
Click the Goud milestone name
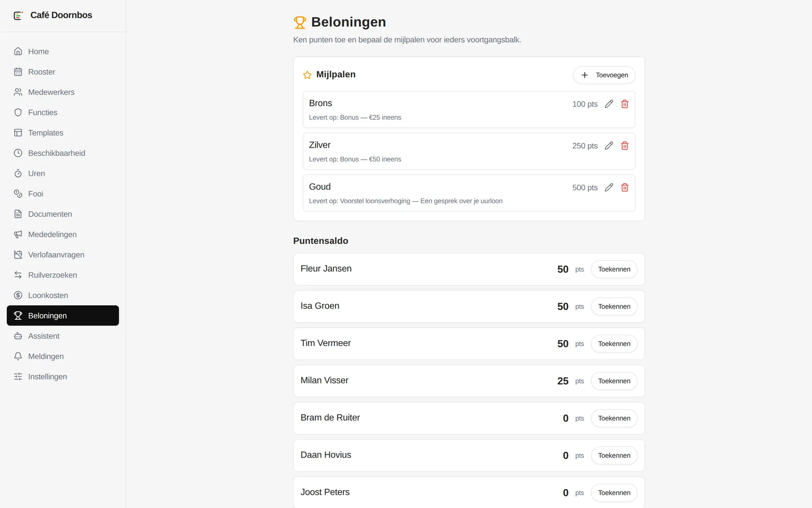(320, 187)
